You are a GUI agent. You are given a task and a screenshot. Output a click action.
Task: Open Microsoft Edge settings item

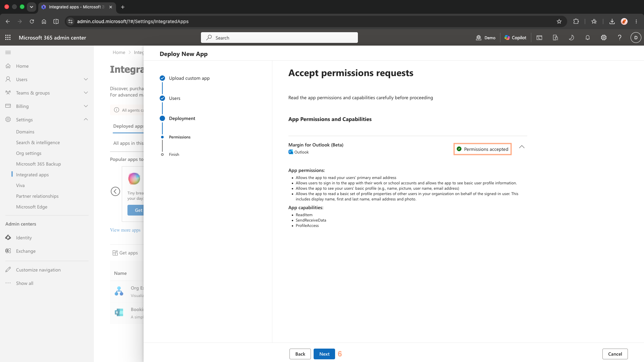[x=32, y=207]
